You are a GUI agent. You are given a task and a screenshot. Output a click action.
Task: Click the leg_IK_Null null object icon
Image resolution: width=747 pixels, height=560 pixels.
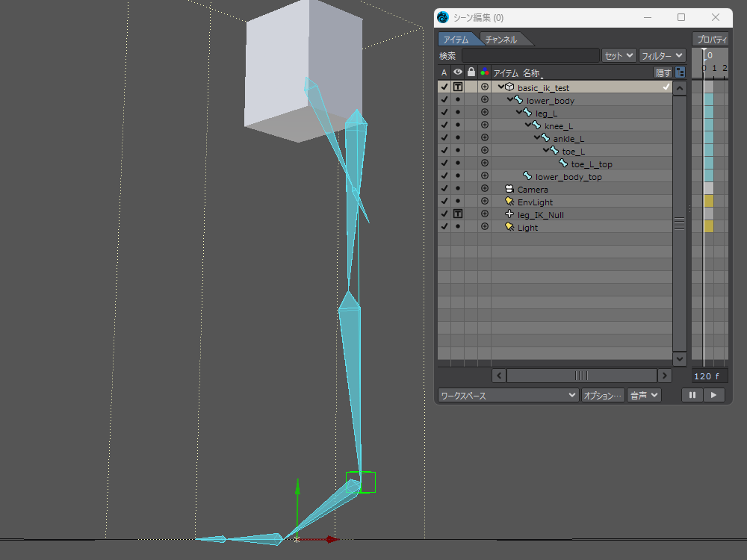tap(509, 215)
